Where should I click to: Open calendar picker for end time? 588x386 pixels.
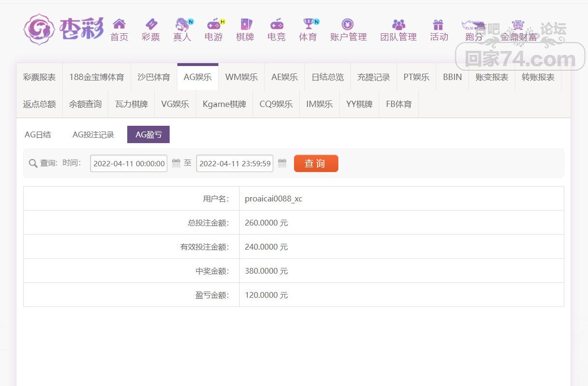[282, 163]
